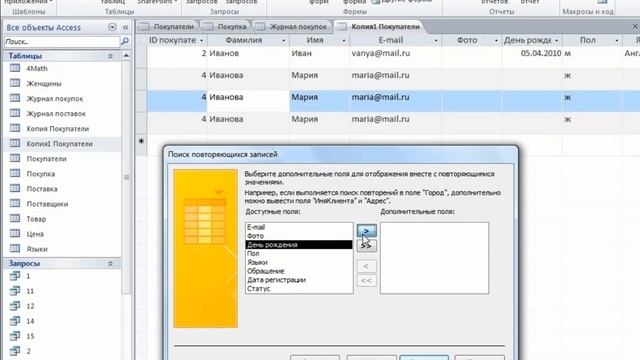
Task: Open the Все объекты Access dropdown arrow
Action: click(112, 27)
